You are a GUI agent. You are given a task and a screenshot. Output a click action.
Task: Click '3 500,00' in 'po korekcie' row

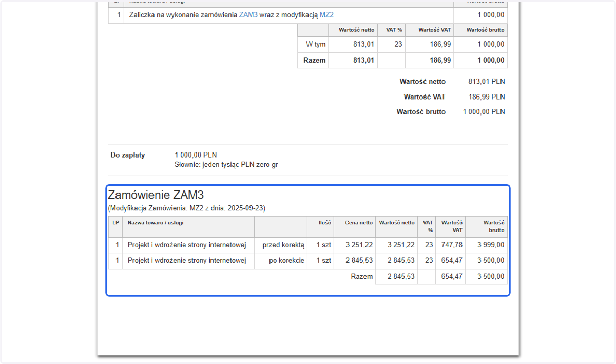pyautogui.click(x=491, y=260)
